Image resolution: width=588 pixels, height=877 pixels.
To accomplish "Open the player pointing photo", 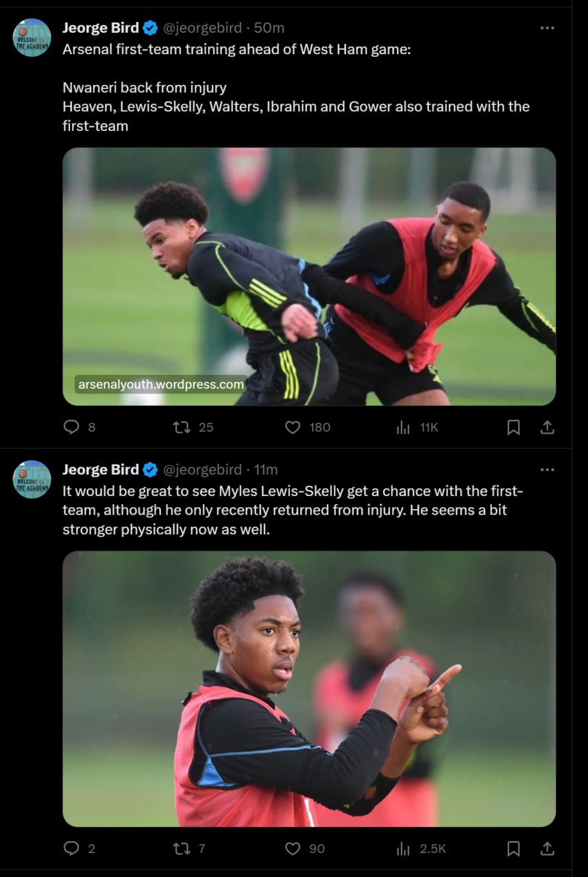I will (309, 689).
